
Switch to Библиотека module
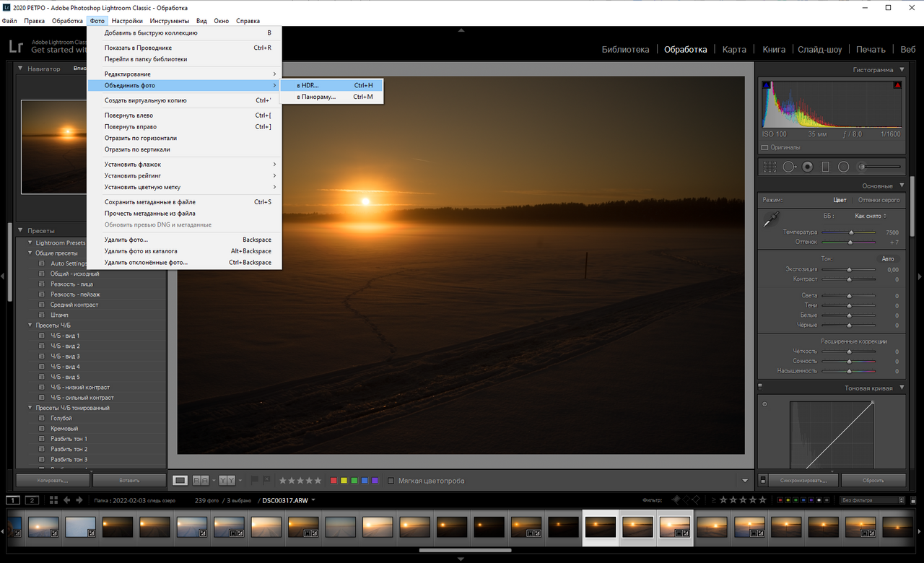coord(626,50)
